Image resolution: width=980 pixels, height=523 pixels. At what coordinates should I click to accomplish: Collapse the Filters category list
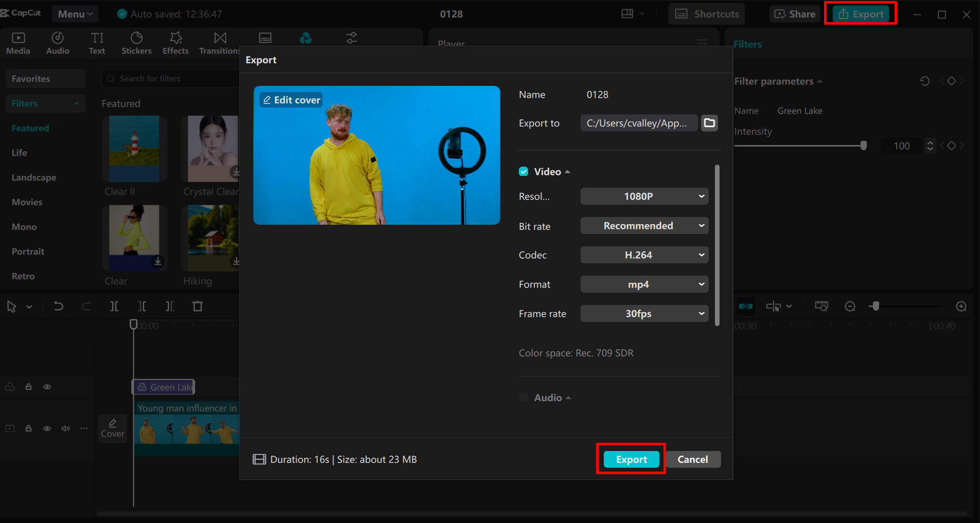(x=76, y=103)
